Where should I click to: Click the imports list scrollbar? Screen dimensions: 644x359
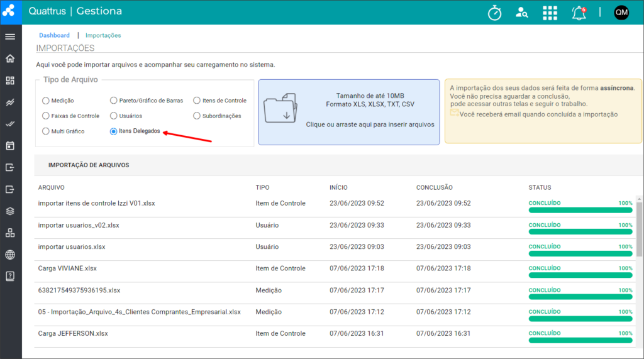coord(639,229)
